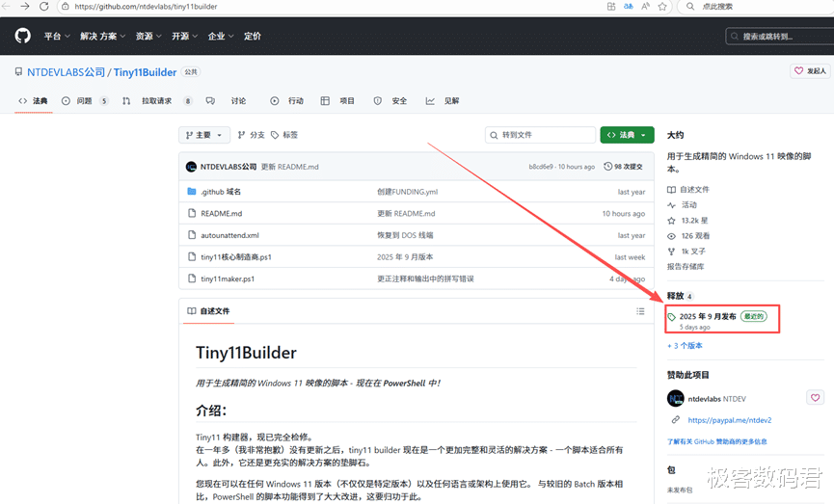
Task: Open 自述文件 link in About sidebar
Action: (688, 189)
